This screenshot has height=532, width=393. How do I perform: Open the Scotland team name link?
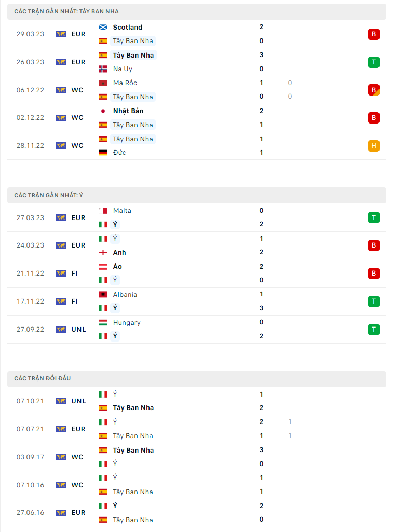tap(127, 27)
